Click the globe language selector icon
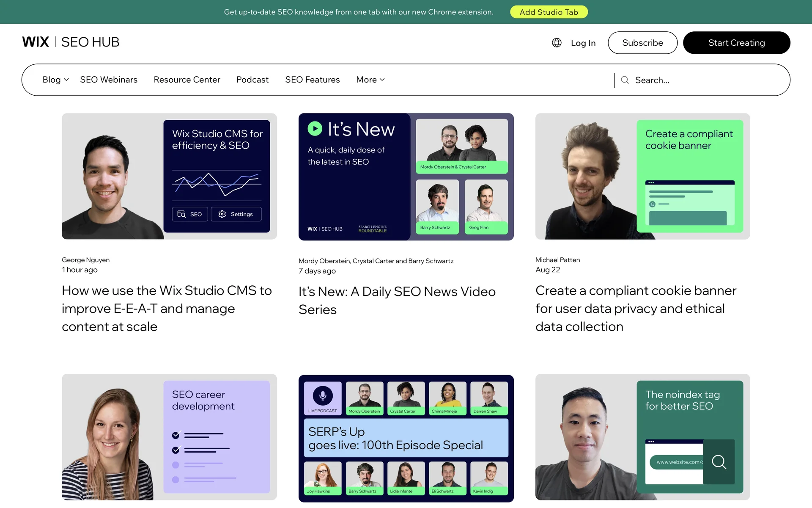Image resolution: width=812 pixels, height=508 pixels. tap(557, 43)
